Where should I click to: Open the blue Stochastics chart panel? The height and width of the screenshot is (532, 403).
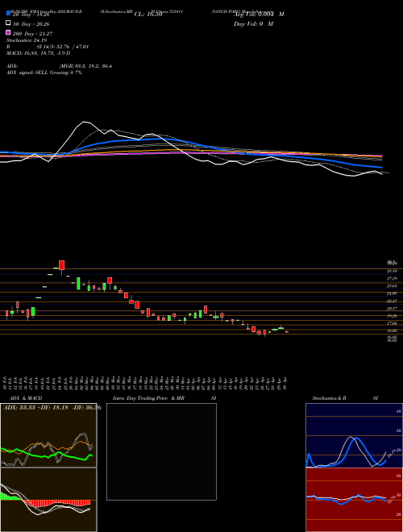point(354,435)
